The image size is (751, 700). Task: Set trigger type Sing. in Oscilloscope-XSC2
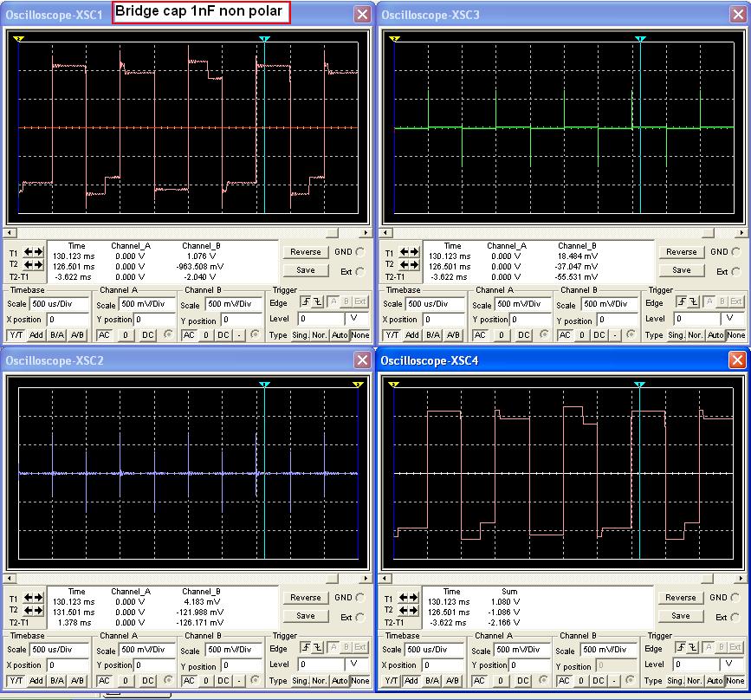click(x=301, y=680)
